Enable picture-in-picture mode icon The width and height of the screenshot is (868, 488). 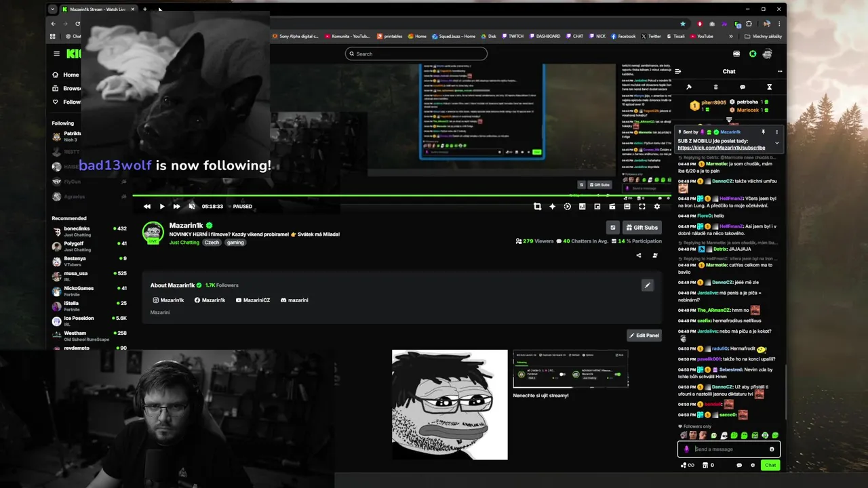[x=597, y=207]
